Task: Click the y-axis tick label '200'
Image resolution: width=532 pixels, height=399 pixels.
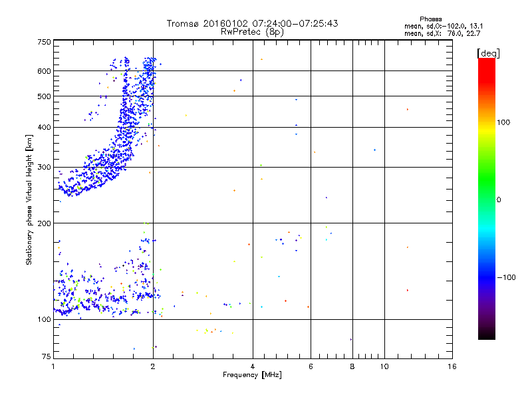Action: (x=45, y=223)
